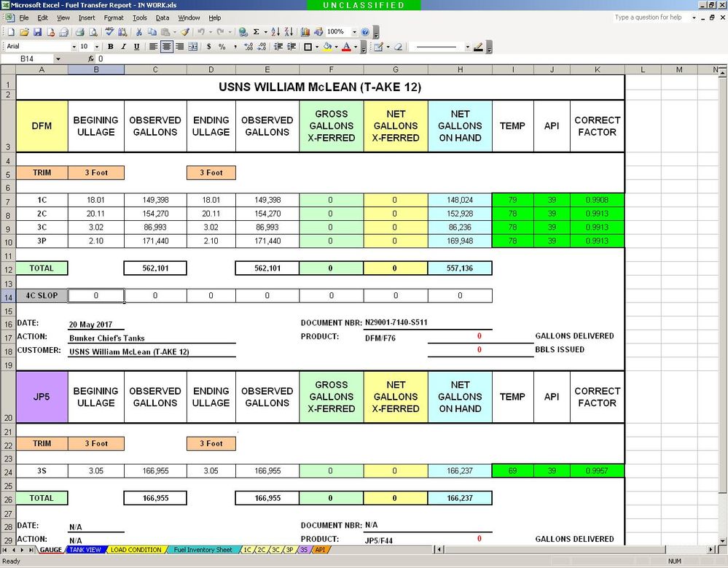Toggle right text alignment
728x568 pixels.
(179, 47)
